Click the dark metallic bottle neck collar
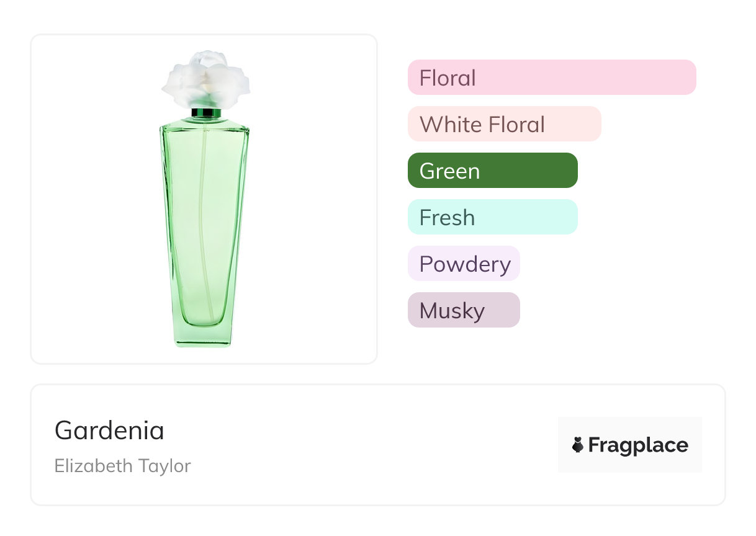 click(x=205, y=113)
